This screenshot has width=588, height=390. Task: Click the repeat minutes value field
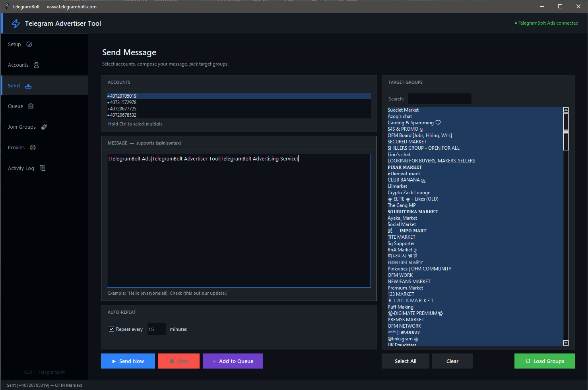tap(156, 329)
